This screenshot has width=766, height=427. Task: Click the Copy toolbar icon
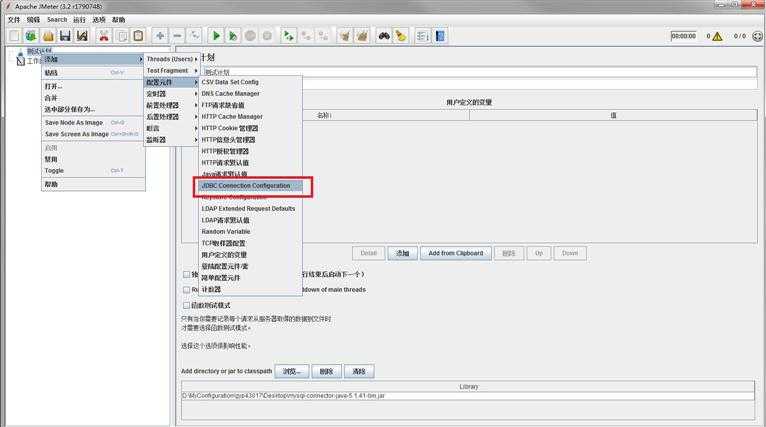(121, 36)
